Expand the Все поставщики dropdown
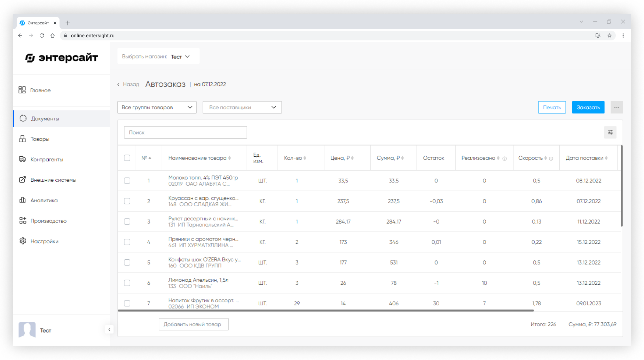 (242, 107)
